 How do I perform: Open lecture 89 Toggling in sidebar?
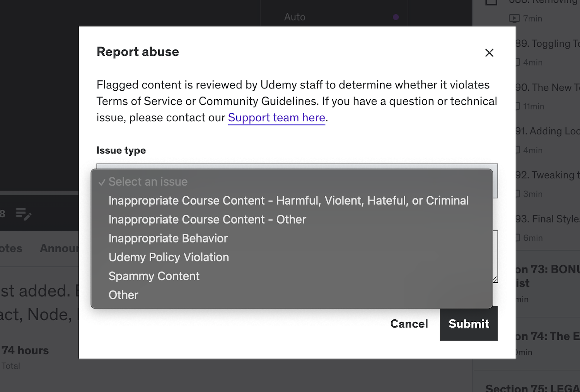548,44
